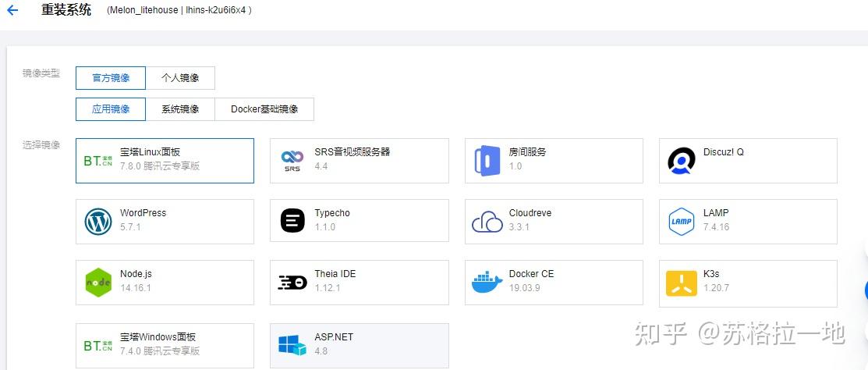This screenshot has height=370, width=868.
Task: Click the back arrow icon
Action: pyautogui.click(x=12, y=10)
